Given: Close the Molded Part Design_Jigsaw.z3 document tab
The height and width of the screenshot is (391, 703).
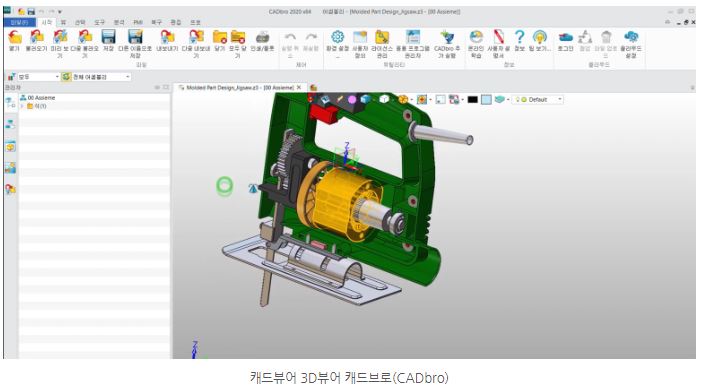Looking at the screenshot, I should [x=299, y=87].
